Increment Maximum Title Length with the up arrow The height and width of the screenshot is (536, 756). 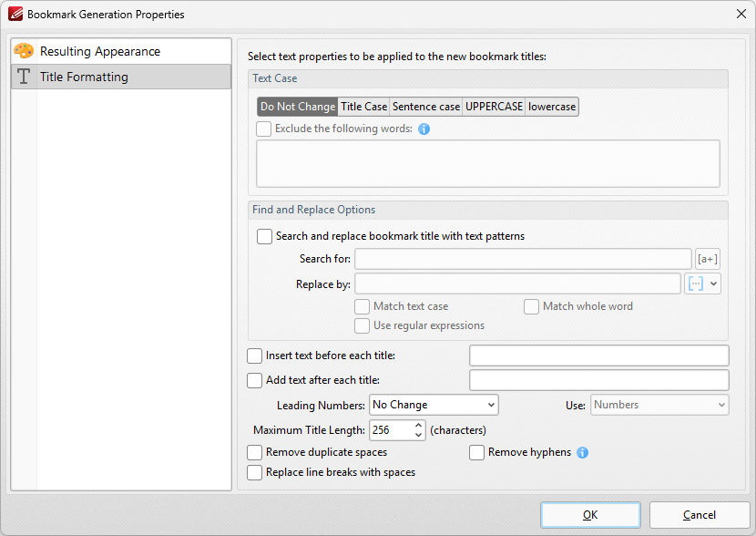[x=418, y=425]
